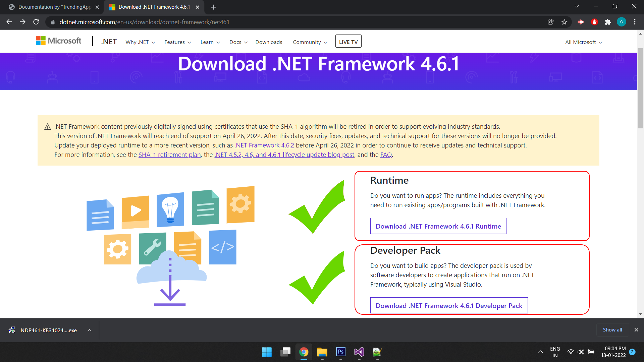Expand the Why .NET menu
Viewport: 644px width, 362px height.
pos(140,42)
